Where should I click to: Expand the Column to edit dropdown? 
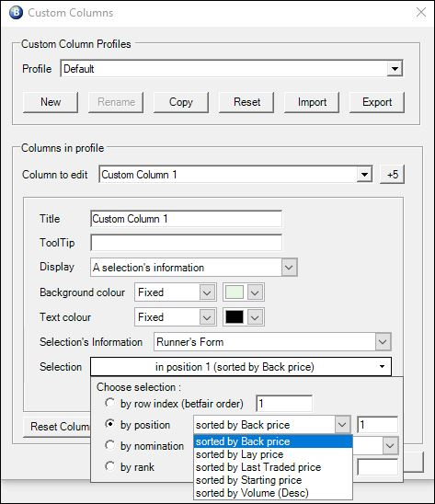[x=364, y=175]
